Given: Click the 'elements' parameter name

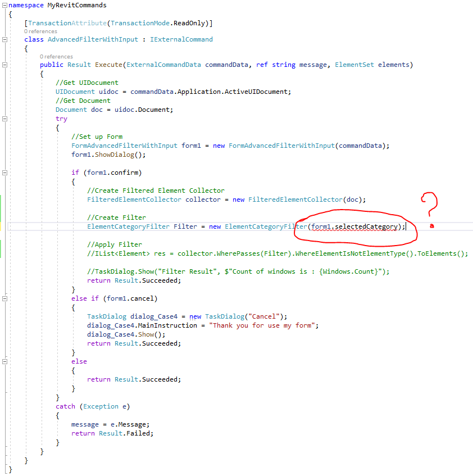Looking at the screenshot, I should 393,65.
